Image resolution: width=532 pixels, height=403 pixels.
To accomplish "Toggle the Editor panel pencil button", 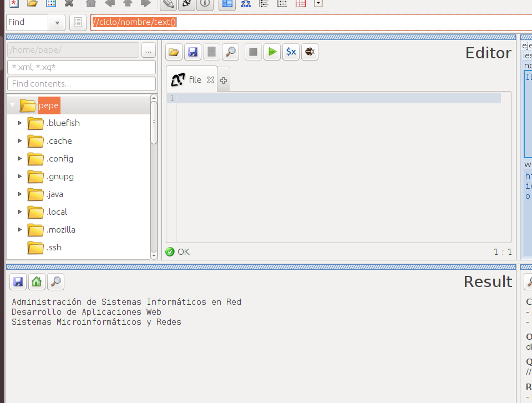I will [x=168, y=4].
